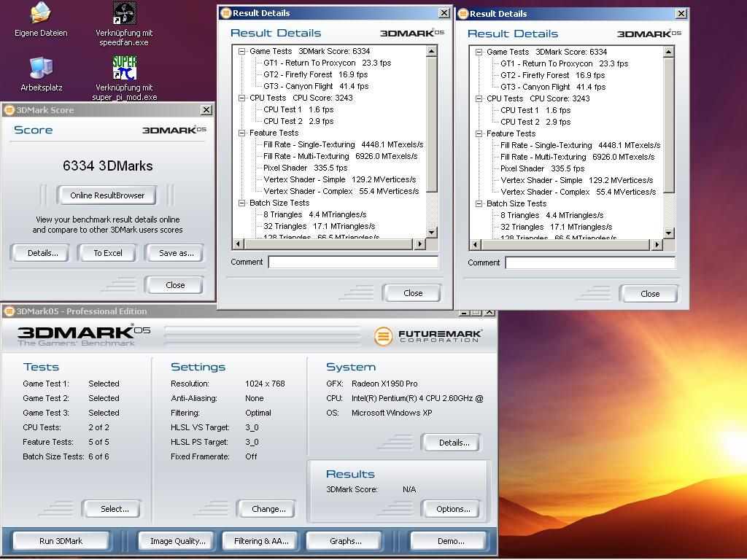The height and width of the screenshot is (560, 747).
Task: Click scroll-down arrow in right Result Details list
Action: pos(668,233)
